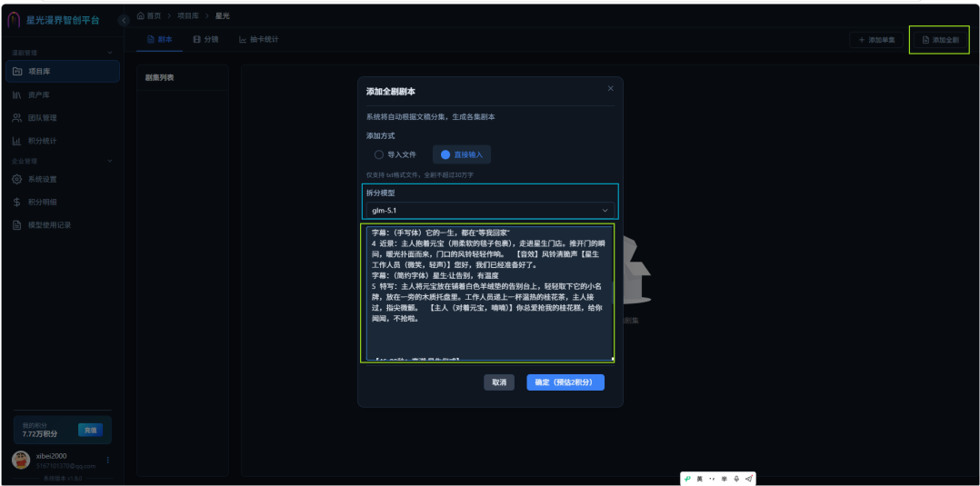This screenshot has width=980, height=486.
Task: Open 积分统计 in the sidebar
Action: 63,141
